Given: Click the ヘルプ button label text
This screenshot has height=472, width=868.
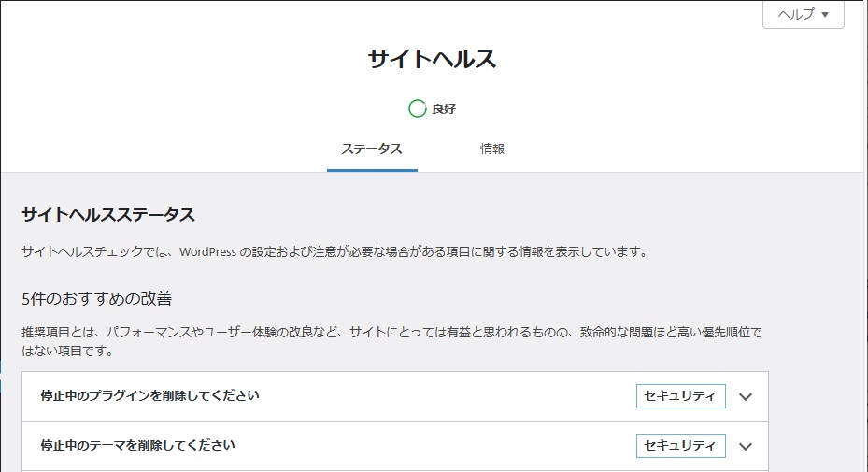Looking at the screenshot, I should pos(796,14).
